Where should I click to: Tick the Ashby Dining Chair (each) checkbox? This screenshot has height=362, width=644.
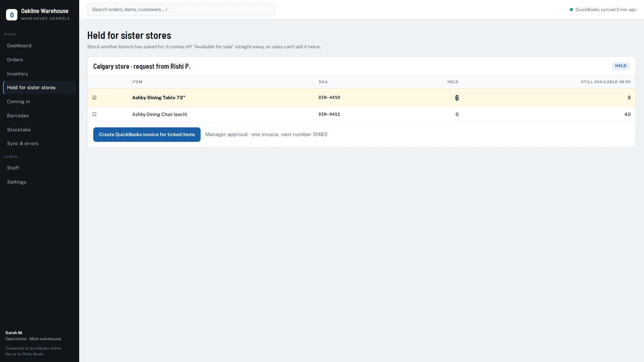(95, 115)
